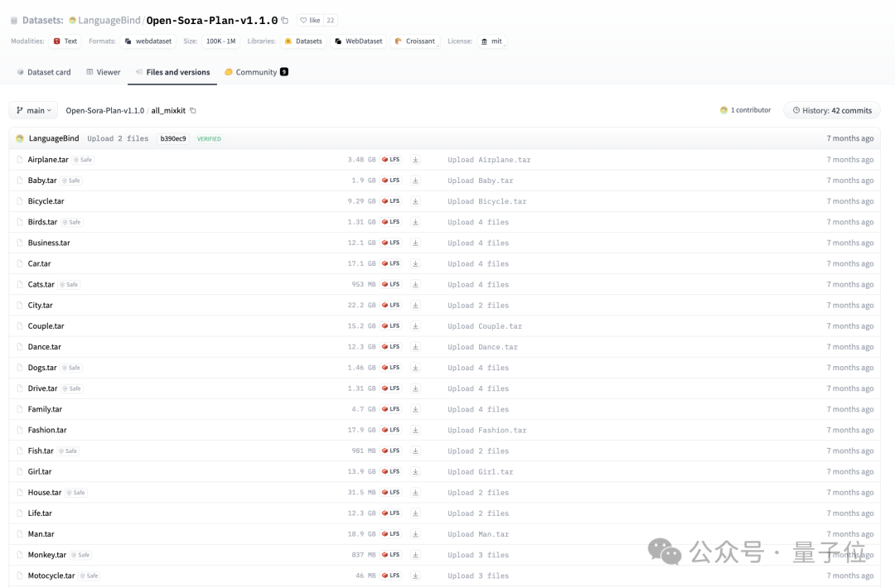Go to the Community tab
The height and width of the screenshot is (588, 895).
[256, 72]
